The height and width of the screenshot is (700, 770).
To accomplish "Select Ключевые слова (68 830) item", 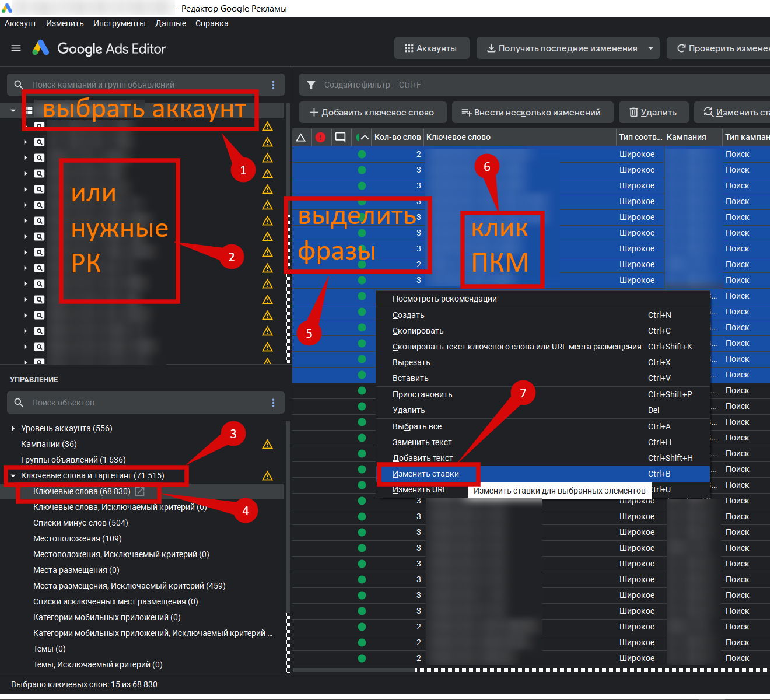I will point(82,491).
